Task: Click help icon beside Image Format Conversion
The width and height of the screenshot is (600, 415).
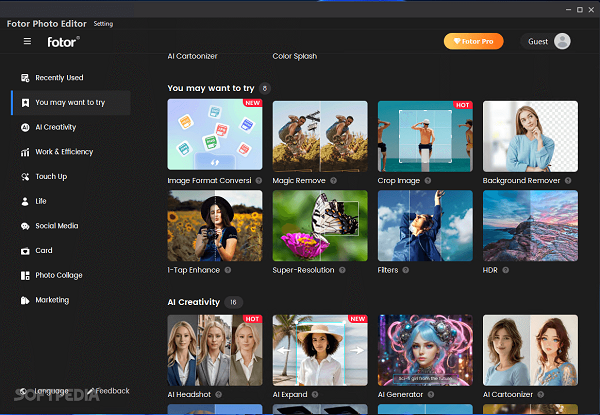Action: click(x=259, y=181)
